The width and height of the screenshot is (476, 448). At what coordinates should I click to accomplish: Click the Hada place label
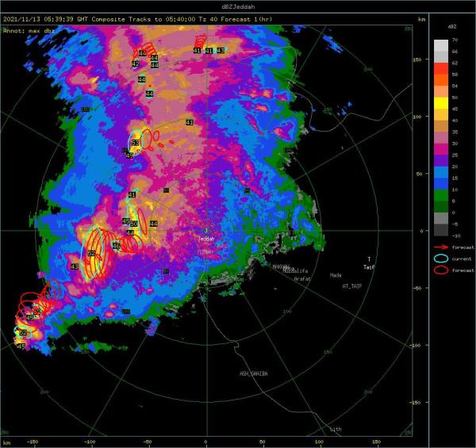point(336,275)
